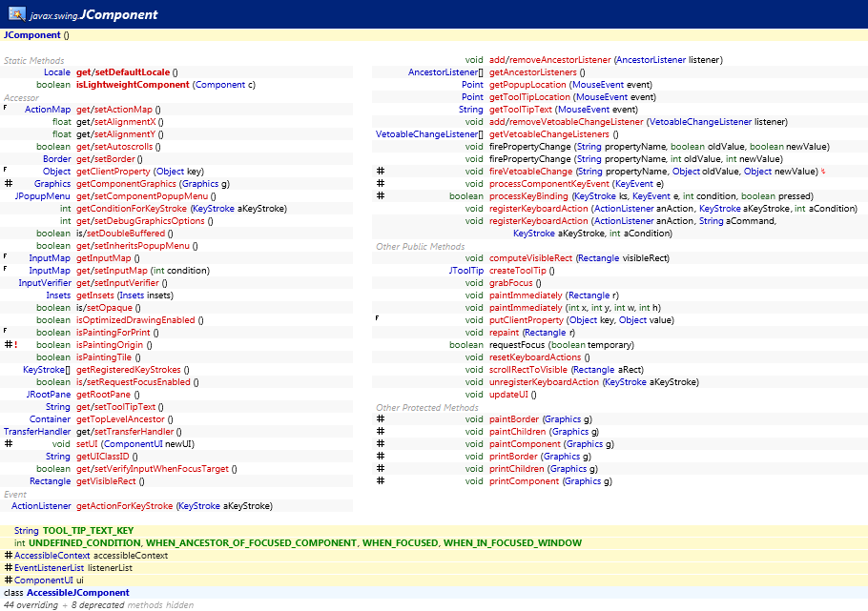Open the getRootPane accessor link

(x=105, y=394)
